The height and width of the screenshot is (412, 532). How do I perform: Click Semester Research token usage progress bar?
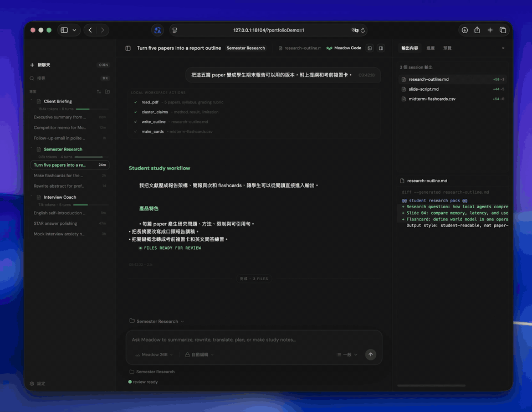91,157
